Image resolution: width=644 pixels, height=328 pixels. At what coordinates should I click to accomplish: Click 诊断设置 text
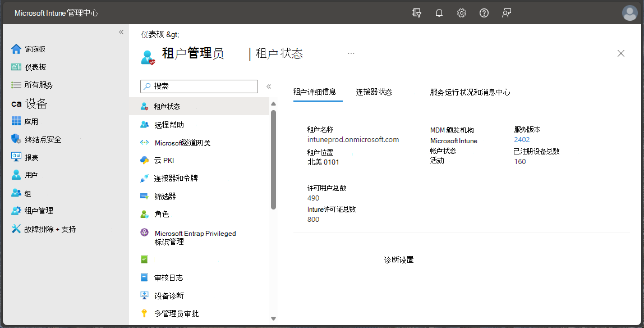click(x=398, y=260)
